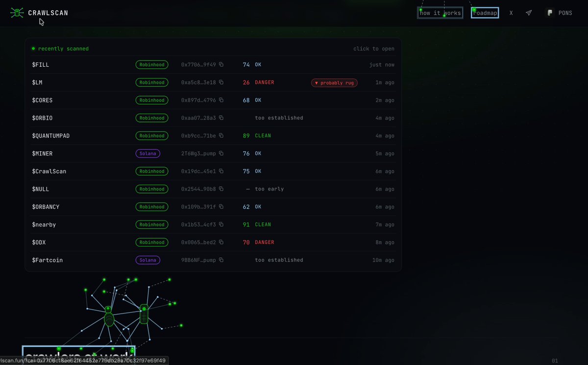Click the Solana badge on $MINER row
588x365 pixels.
(x=147, y=153)
